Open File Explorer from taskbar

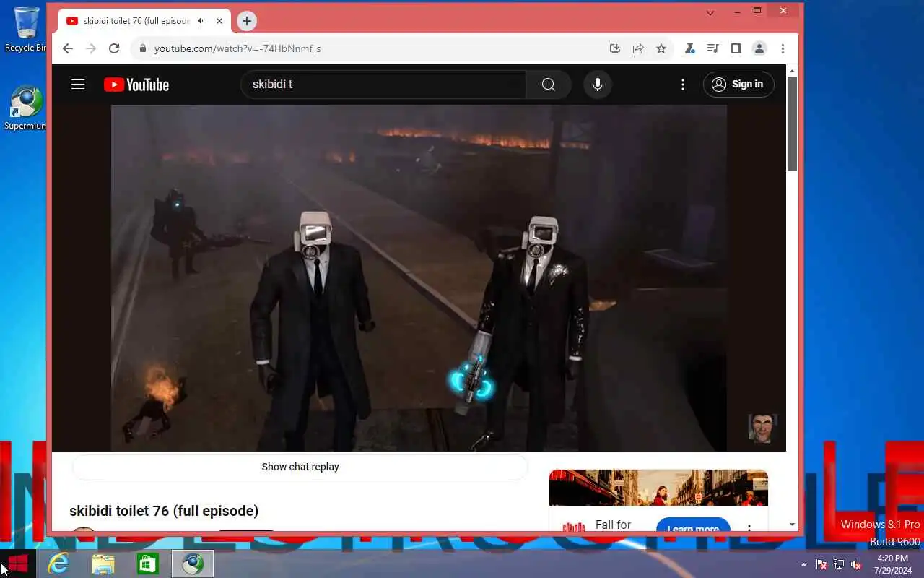coord(103,564)
